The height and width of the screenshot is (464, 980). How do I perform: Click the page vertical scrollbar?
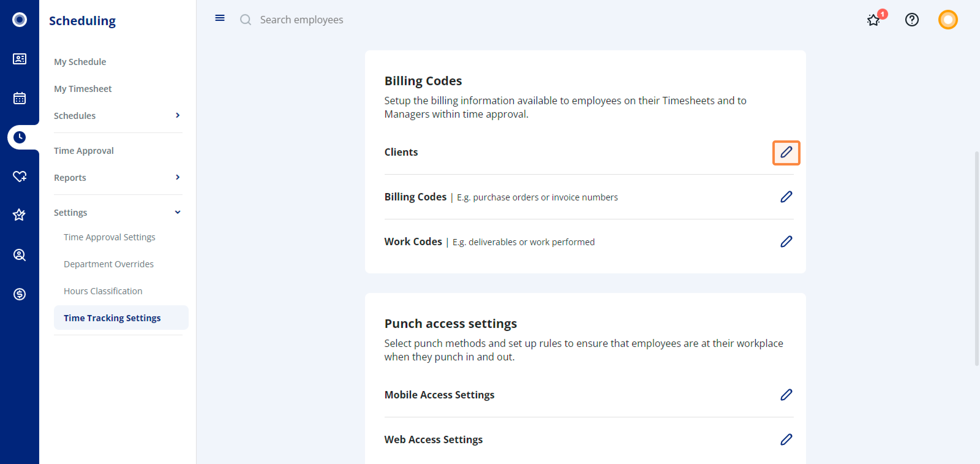(x=976, y=258)
